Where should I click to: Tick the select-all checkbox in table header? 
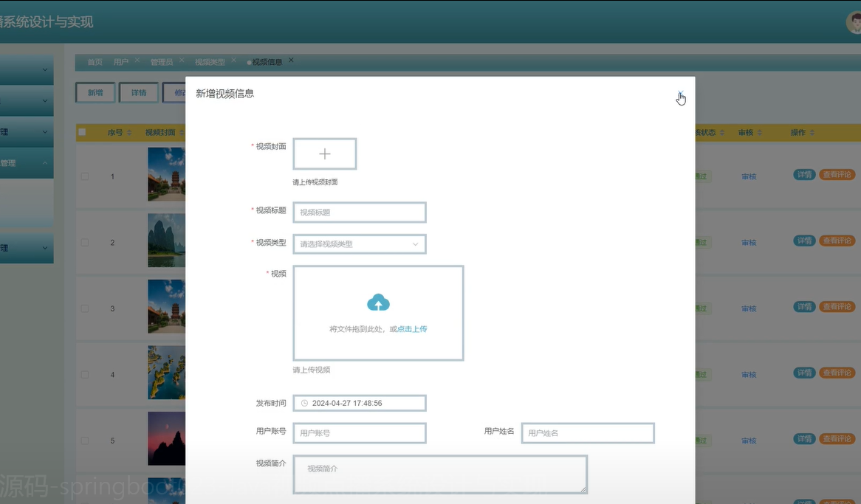click(83, 132)
